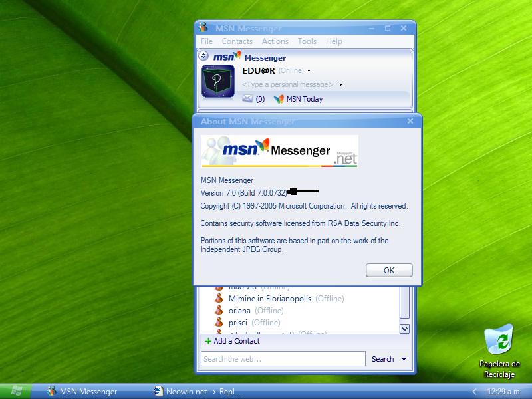Click the green plus icon for Add a Contact
This screenshot has height=399, width=532.
[208, 341]
